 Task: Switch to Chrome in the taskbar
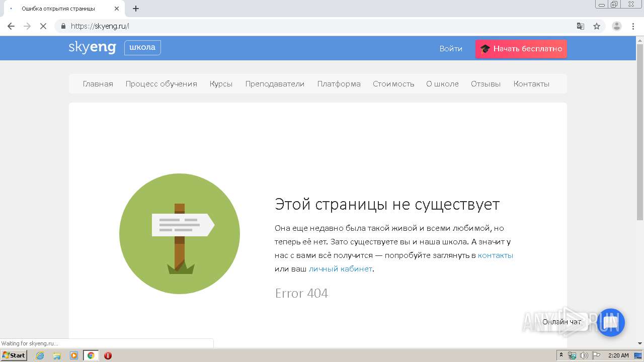pos(91,355)
